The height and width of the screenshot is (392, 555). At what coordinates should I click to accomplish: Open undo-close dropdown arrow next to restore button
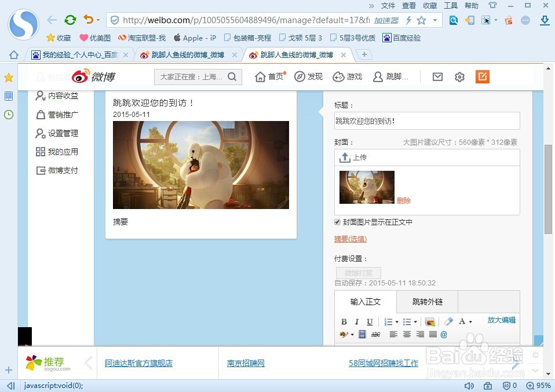98,20
